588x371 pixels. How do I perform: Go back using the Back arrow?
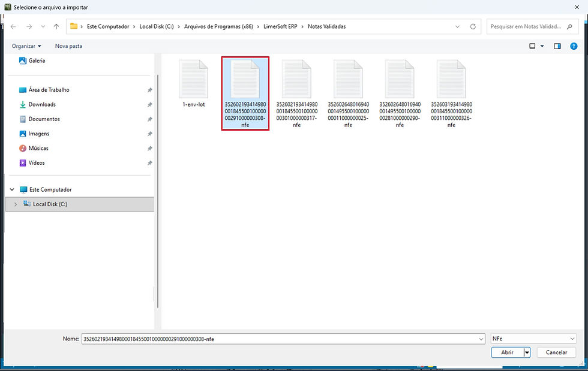click(x=13, y=26)
